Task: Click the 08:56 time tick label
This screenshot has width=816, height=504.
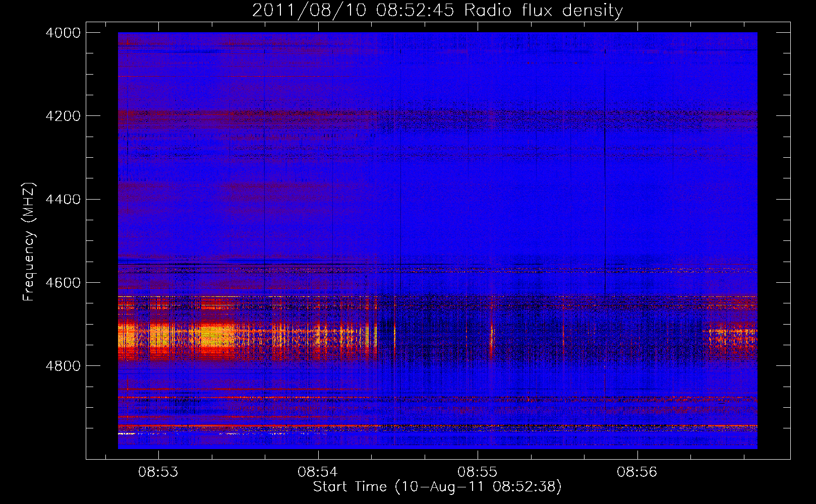Action: point(637,472)
